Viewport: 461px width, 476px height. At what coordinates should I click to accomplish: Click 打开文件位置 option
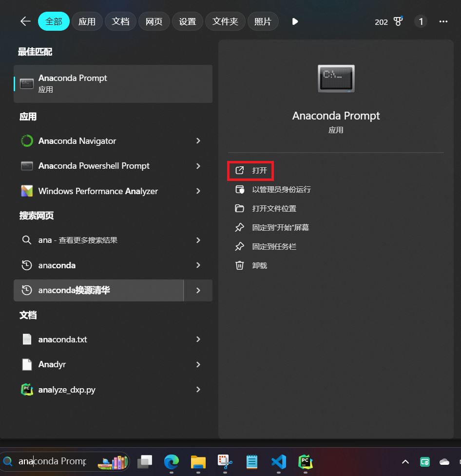pyautogui.click(x=266, y=209)
